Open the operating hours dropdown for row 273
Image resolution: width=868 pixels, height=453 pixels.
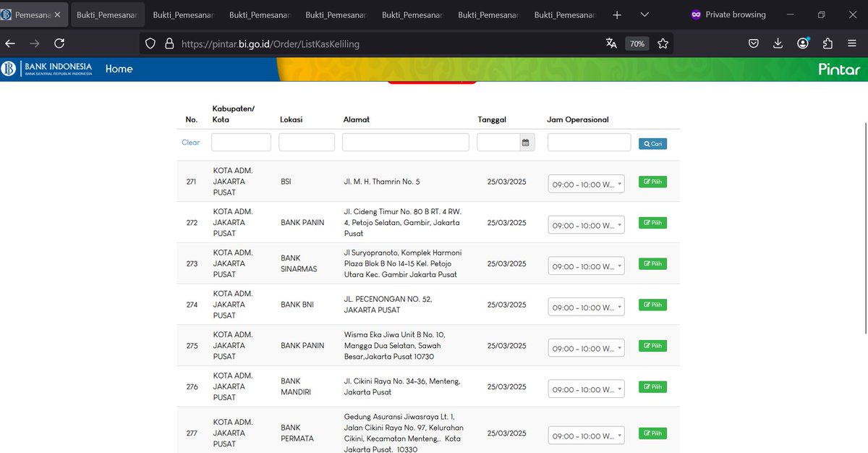point(586,266)
